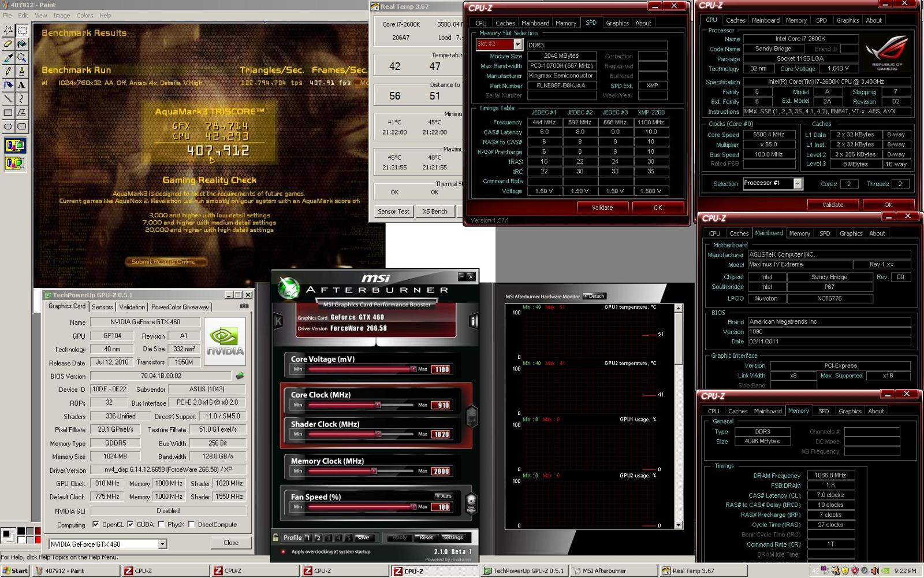This screenshot has height=578, width=924.
Task: Choose the Brush tool in Paint
Action: pyautogui.click(x=22, y=72)
